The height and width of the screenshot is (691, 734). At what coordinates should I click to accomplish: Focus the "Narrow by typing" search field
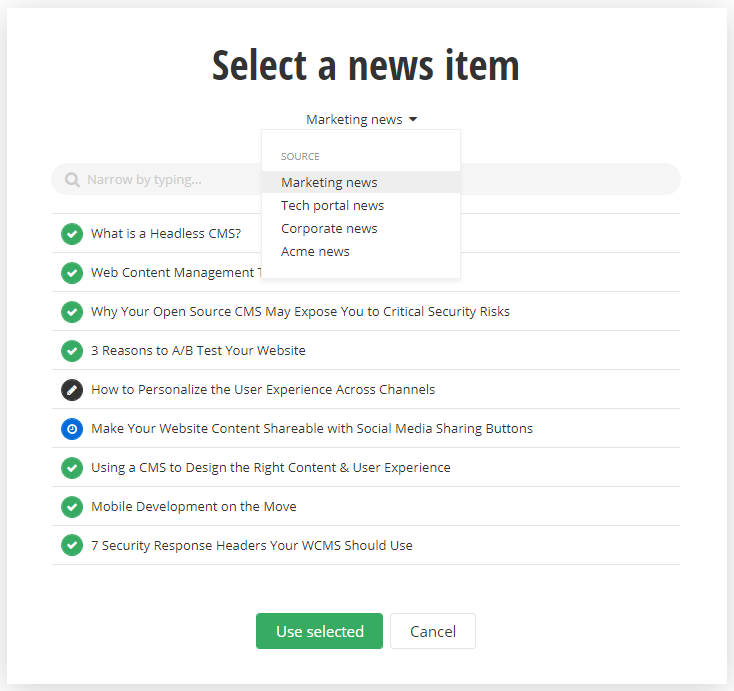click(x=160, y=180)
